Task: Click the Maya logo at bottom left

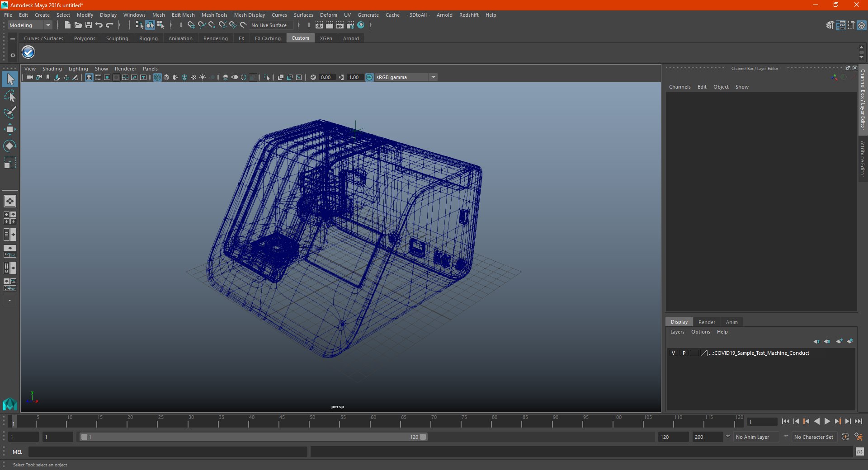Action: [10, 404]
